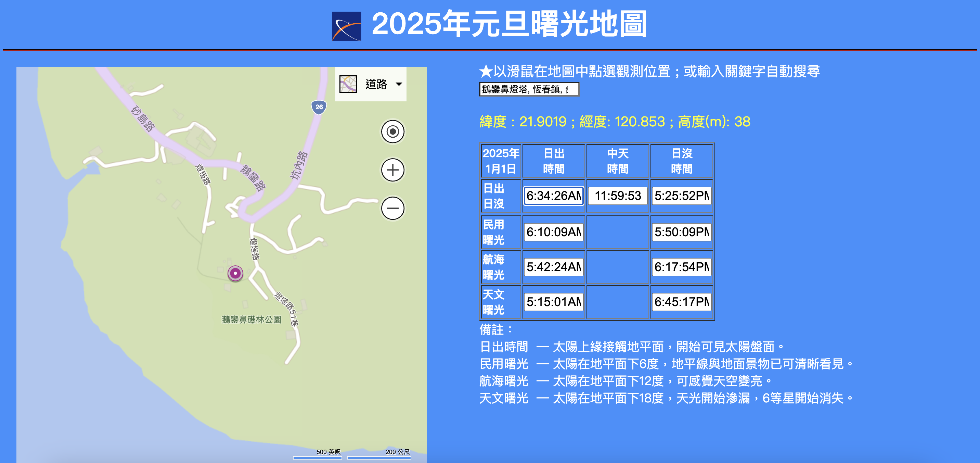
Task: Click the nautical dusk field 6:17:54PM
Action: click(x=681, y=267)
